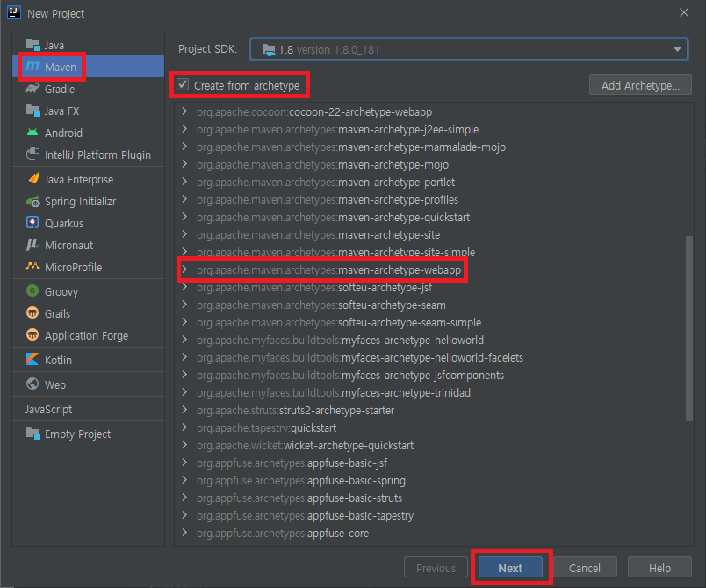Select myfaces-archetype-trinidad row

(x=434, y=392)
